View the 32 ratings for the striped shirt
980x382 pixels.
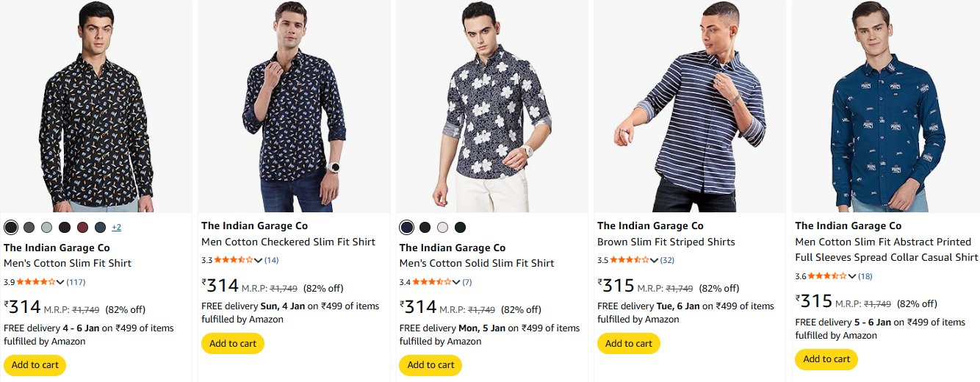tap(667, 260)
